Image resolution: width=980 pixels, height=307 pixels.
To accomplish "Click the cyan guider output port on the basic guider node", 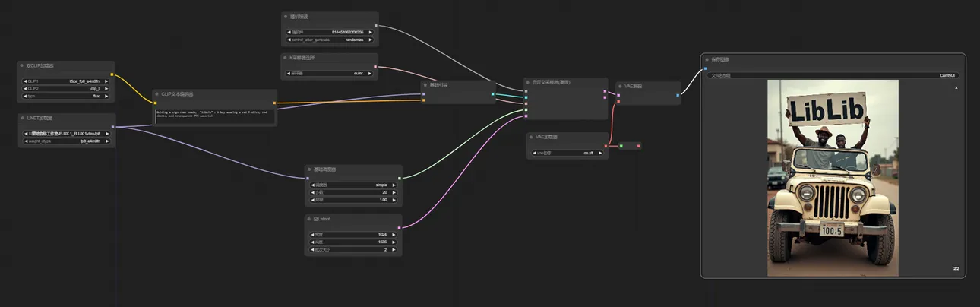I will click(493, 94).
